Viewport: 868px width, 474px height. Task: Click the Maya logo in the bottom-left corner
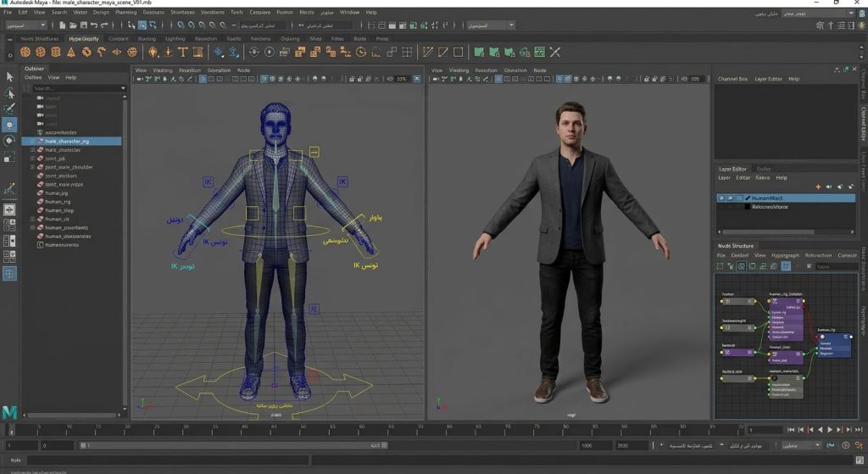9,412
